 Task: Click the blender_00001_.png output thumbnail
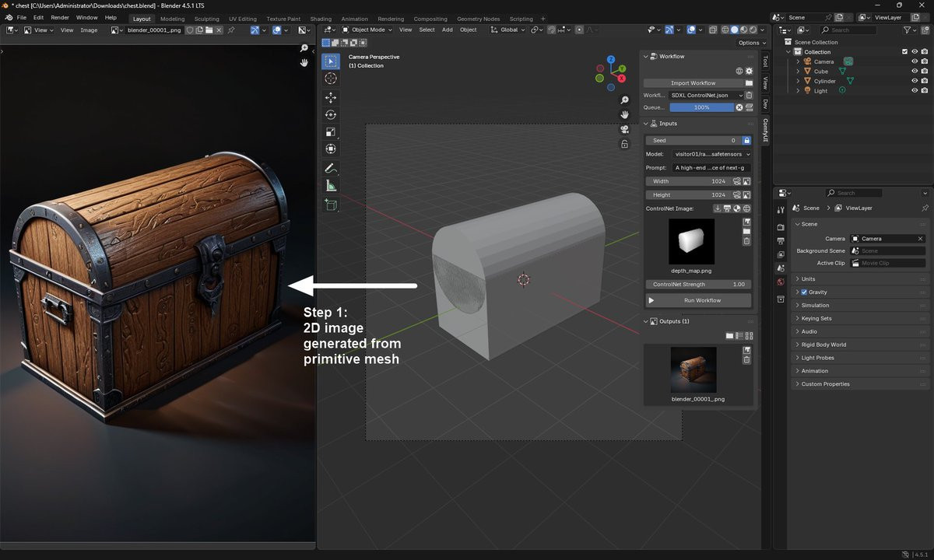point(693,370)
